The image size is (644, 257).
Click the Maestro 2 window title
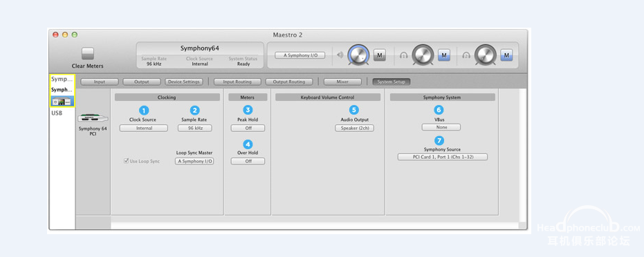click(x=288, y=35)
